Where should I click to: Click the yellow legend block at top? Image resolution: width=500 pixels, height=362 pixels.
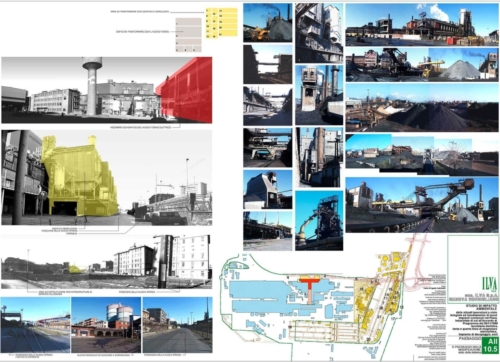click(x=222, y=23)
